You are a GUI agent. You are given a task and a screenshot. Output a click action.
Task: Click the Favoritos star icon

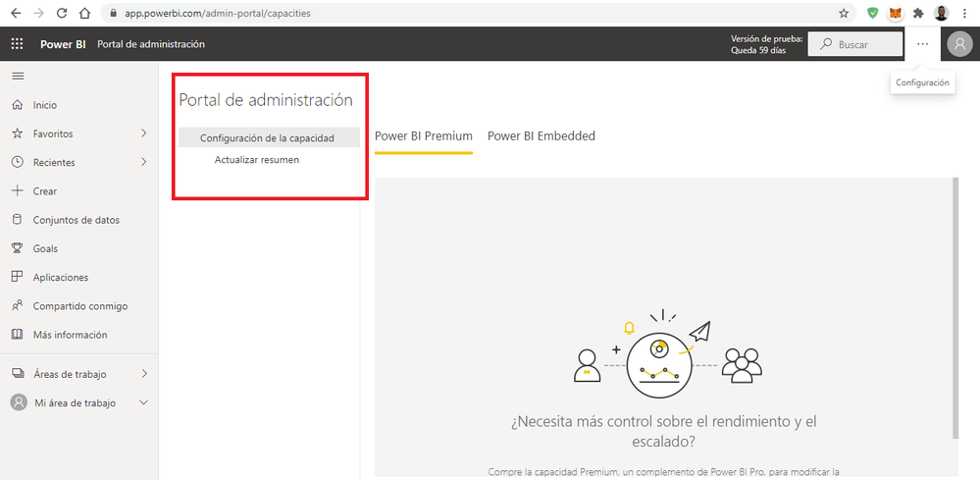(18, 133)
